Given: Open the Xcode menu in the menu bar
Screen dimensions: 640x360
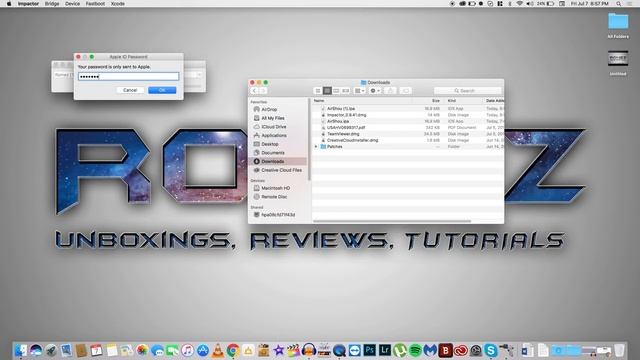Looking at the screenshot, I should 118,4.
